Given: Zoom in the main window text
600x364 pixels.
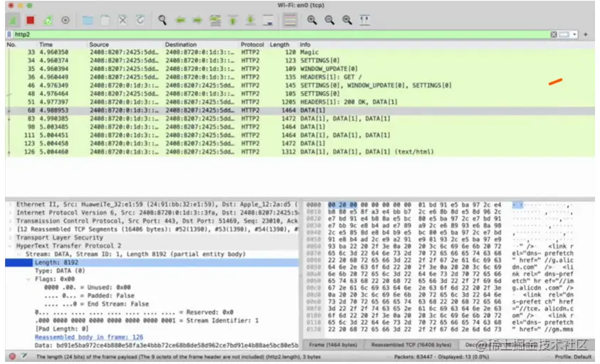Looking at the screenshot, I should click(312, 21).
